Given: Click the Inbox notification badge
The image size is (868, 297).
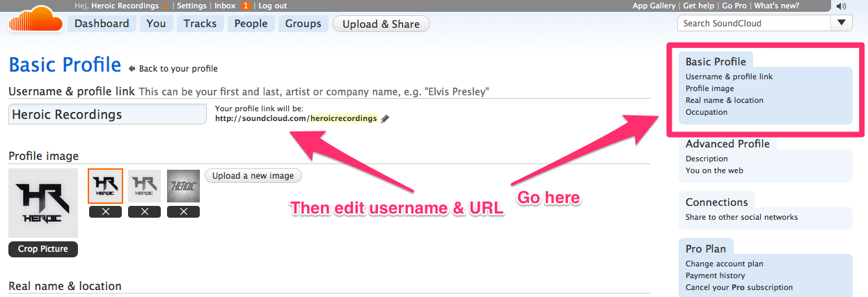Looking at the screenshot, I should coord(245,6).
